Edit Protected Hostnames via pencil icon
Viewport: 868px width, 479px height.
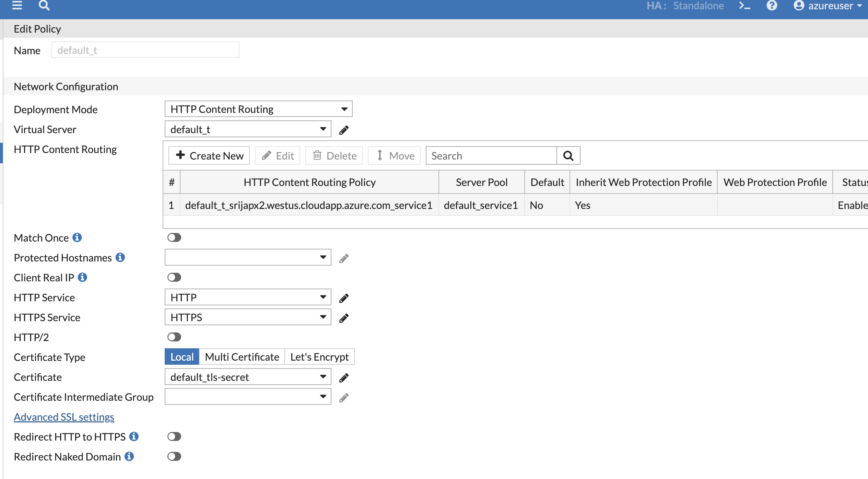click(x=344, y=258)
